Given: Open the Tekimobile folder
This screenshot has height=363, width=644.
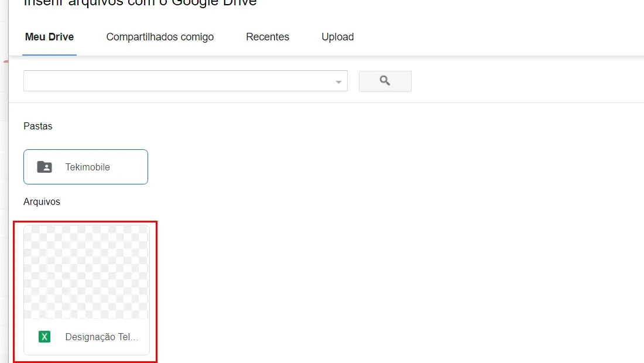Looking at the screenshot, I should [x=85, y=167].
